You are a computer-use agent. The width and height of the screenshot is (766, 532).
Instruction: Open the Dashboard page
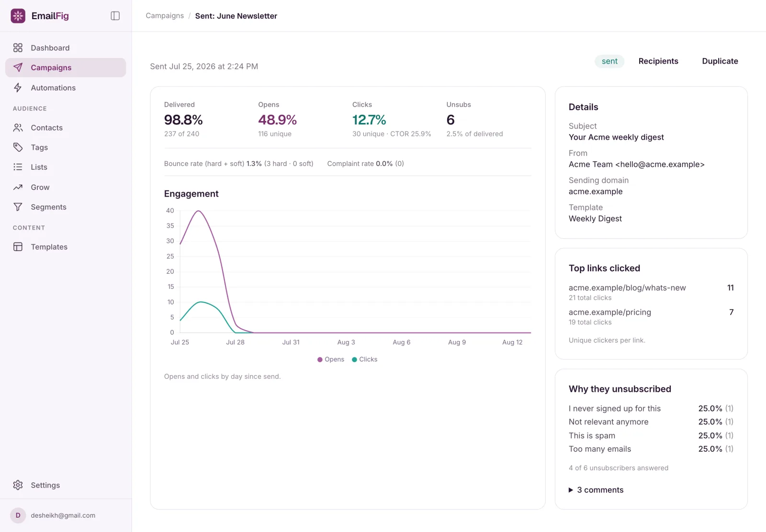click(66, 48)
